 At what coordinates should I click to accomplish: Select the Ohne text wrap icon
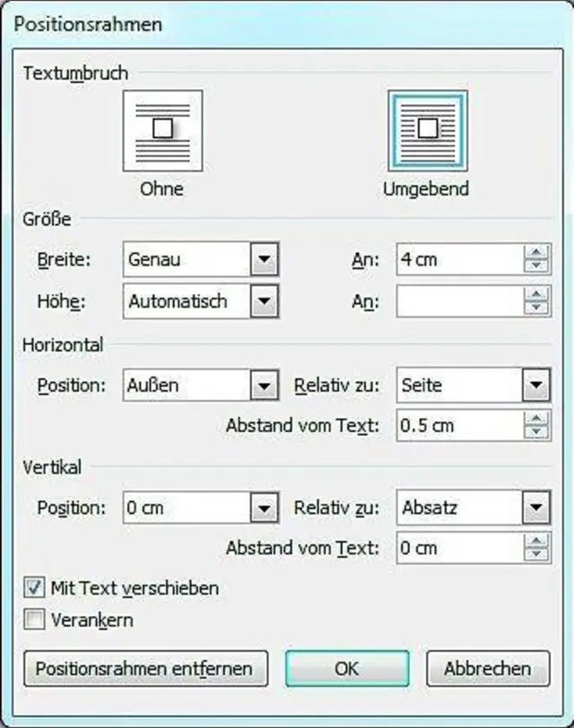pyautogui.click(x=162, y=130)
